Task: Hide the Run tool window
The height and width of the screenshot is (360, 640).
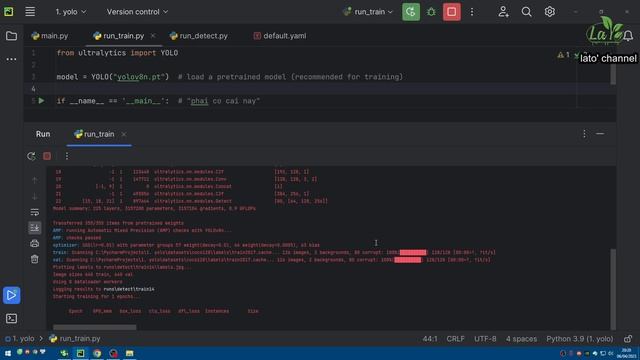Action: click(x=600, y=134)
